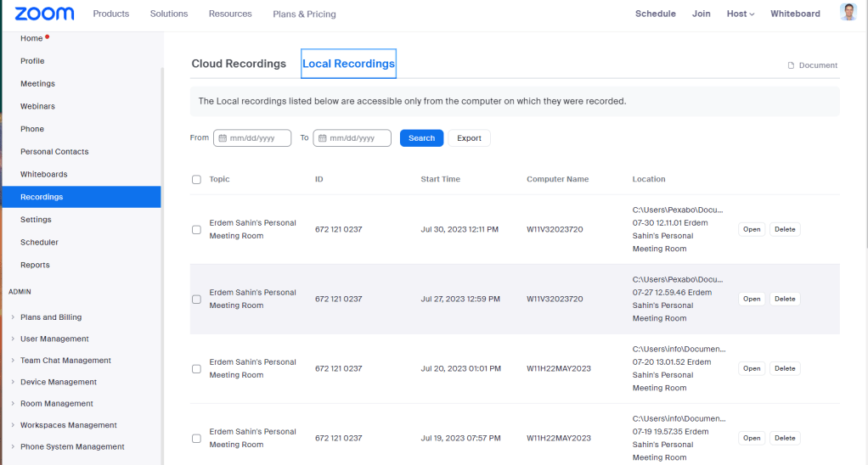The width and height of the screenshot is (868, 465).
Task: Open the Jul 20, 2023 recording
Action: (752, 369)
